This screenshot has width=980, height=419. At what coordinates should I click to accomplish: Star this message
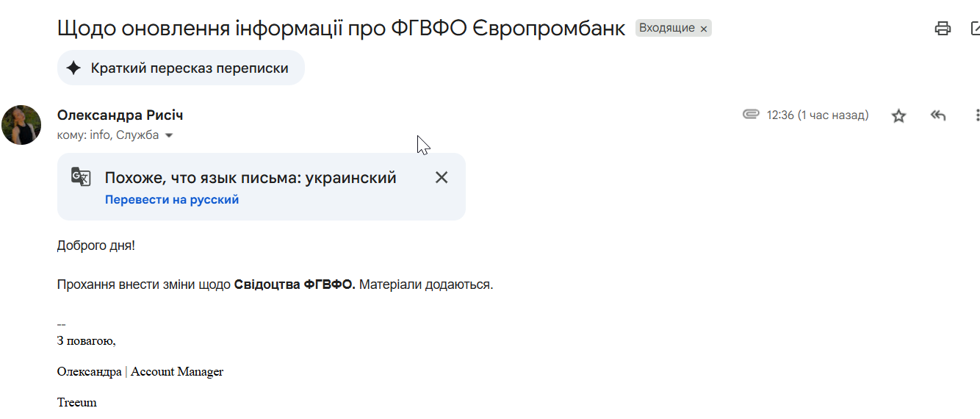pyautogui.click(x=898, y=115)
